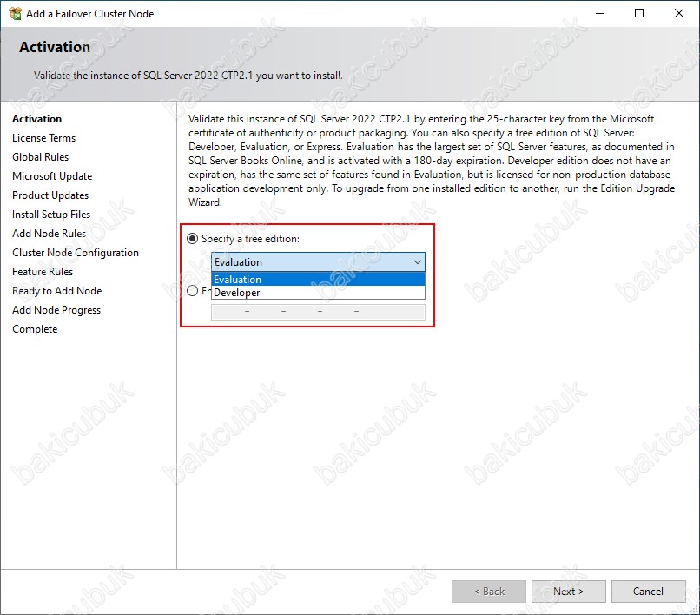The height and width of the screenshot is (615, 700).
Task: Close the Add a Failover Cluster Node window
Action: click(679, 13)
